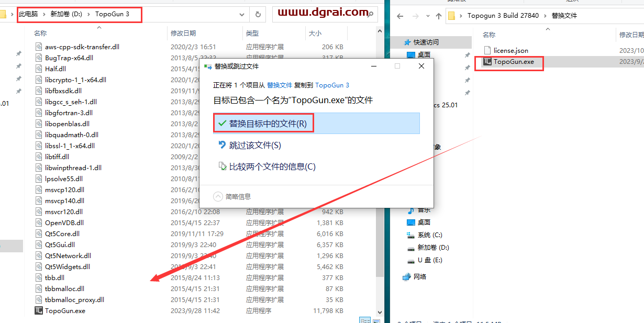Select Qt5Network.dll file name

coord(68,255)
